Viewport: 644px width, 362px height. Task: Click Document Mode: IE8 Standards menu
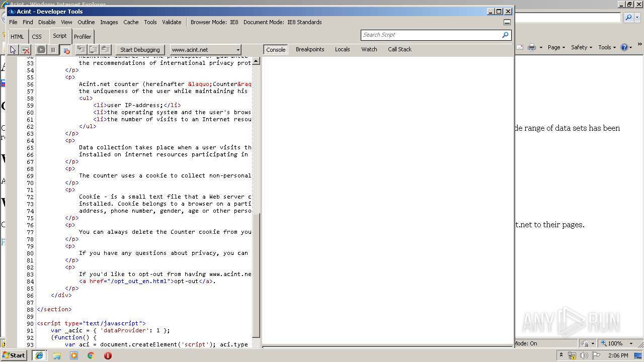pos(283,22)
